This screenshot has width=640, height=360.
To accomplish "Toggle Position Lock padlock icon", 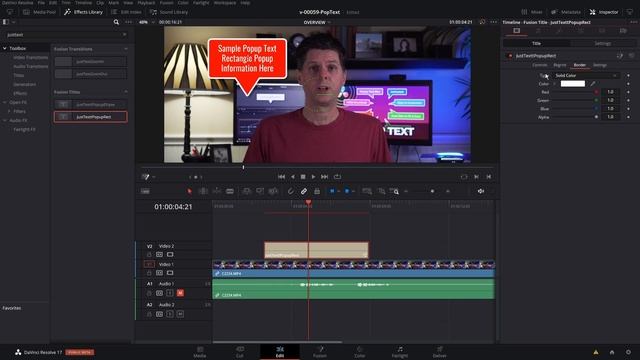I will coord(317,191).
